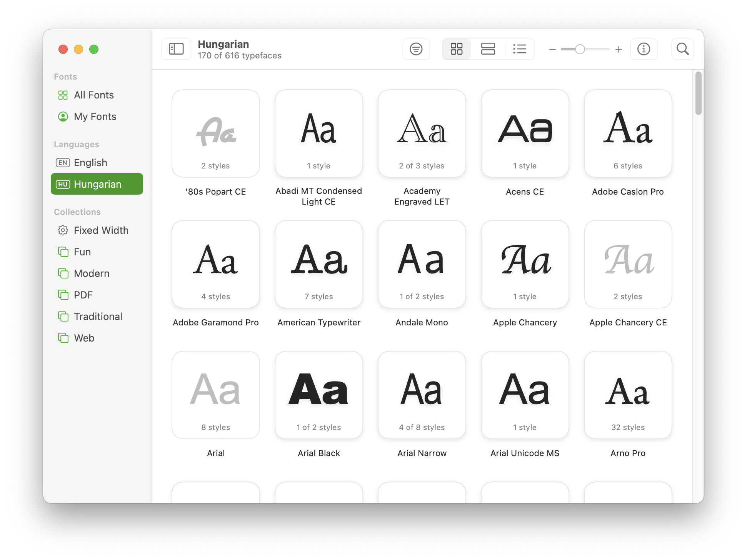Click the '8 styles' label
Image resolution: width=747 pixels, height=560 pixels.
[x=216, y=427]
